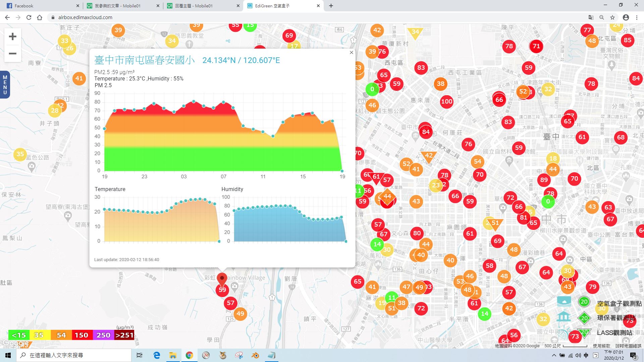Open the Chrome three-dot menu
The height and width of the screenshot is (362, 644).
coord(637,17)
